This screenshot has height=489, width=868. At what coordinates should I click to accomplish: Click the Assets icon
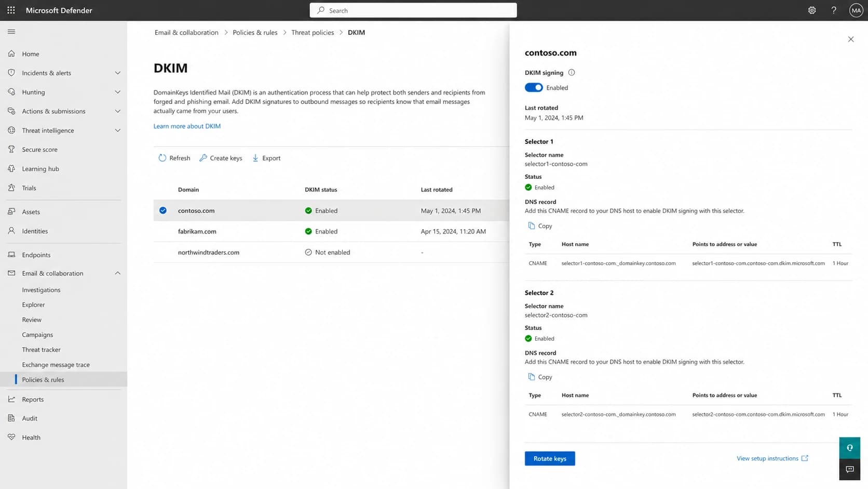coord(11,212)
